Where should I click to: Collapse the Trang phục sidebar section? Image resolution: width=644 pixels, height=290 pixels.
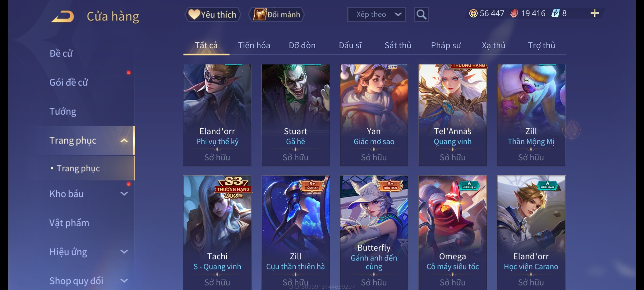[124, 141]
